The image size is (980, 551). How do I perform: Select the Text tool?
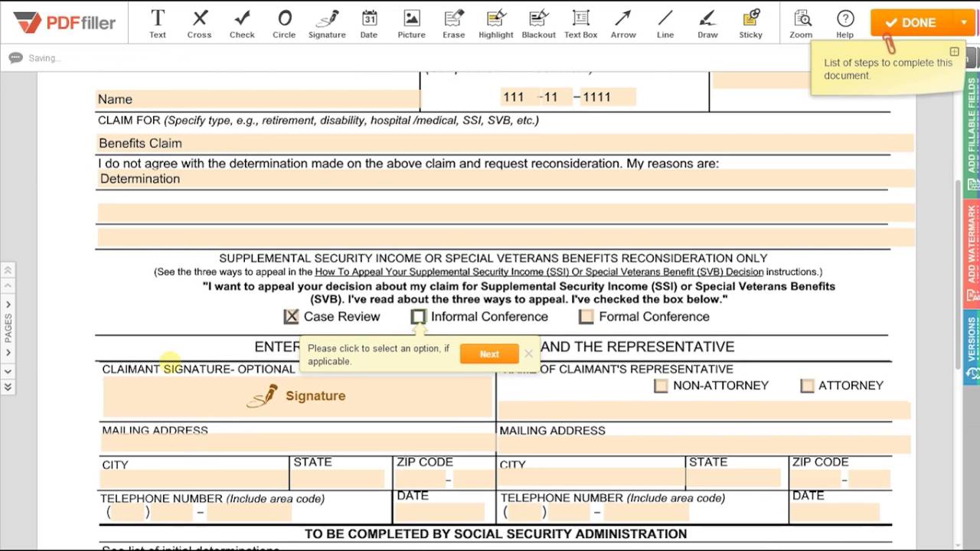(x=158, y=23)
